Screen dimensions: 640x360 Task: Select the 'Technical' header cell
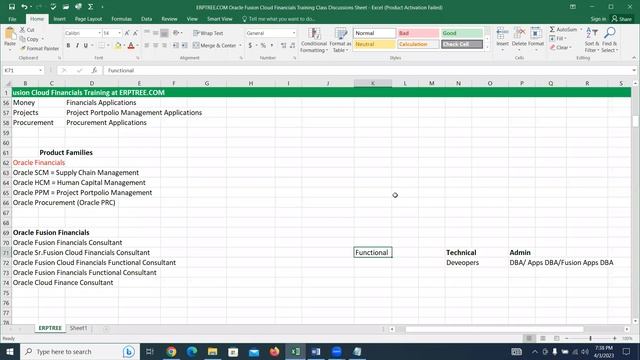[x=461, y=252]
